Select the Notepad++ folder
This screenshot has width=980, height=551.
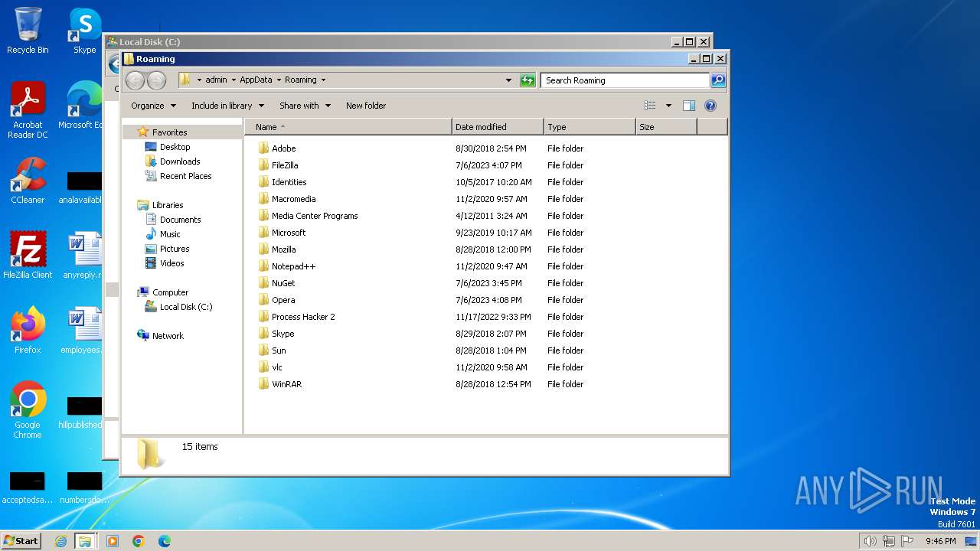click(x=293, y=266)
